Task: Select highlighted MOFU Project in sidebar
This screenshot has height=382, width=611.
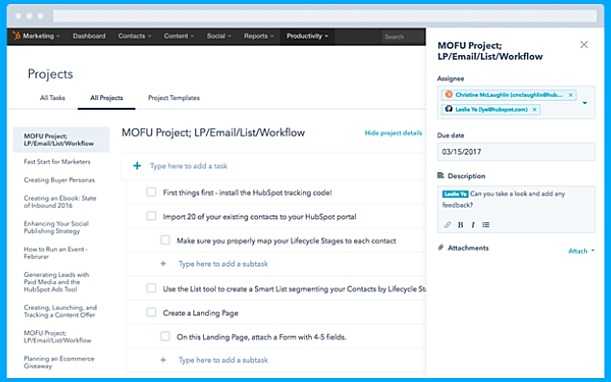Action: (61, 140)
